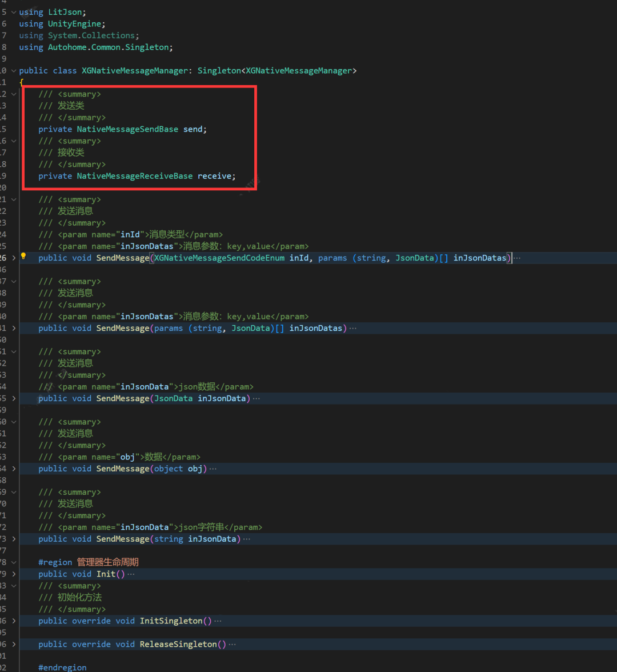Viewport: 617px width, 672px height.
Task: Collapse summary fold above obj param comment
Action: tap(14, 422)
